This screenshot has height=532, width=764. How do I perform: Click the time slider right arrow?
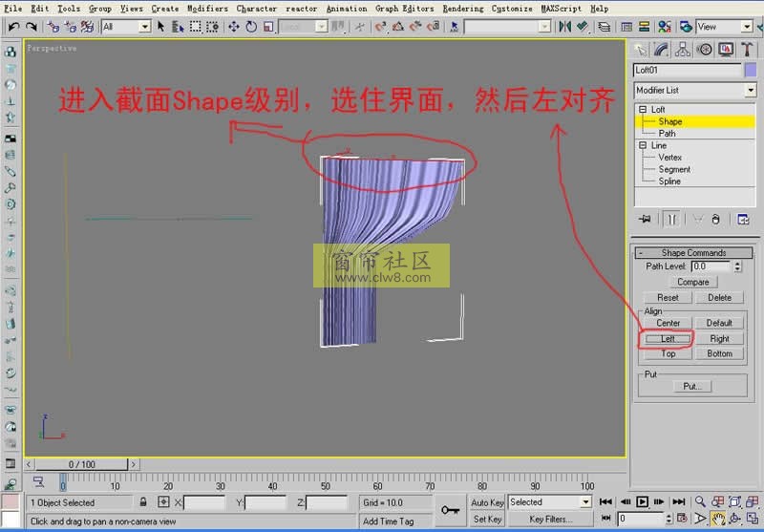pos(134,464)
